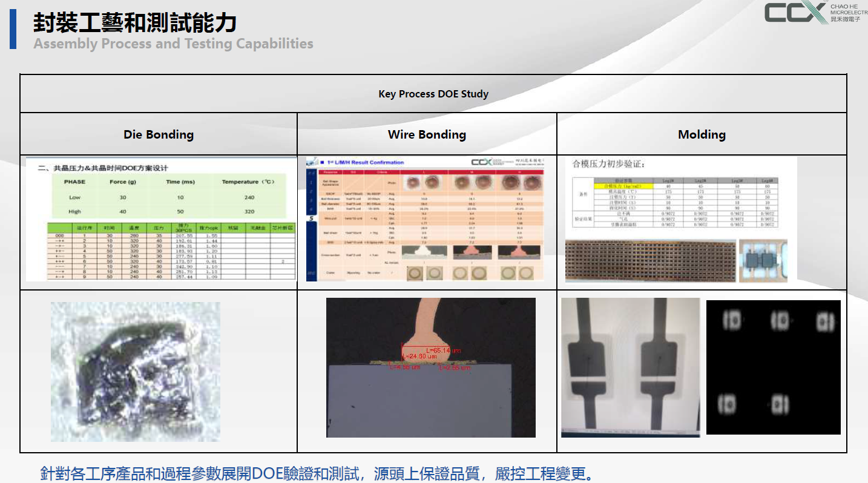
Task: Click the wire bond cross-section image
Action: click(430, 367)
